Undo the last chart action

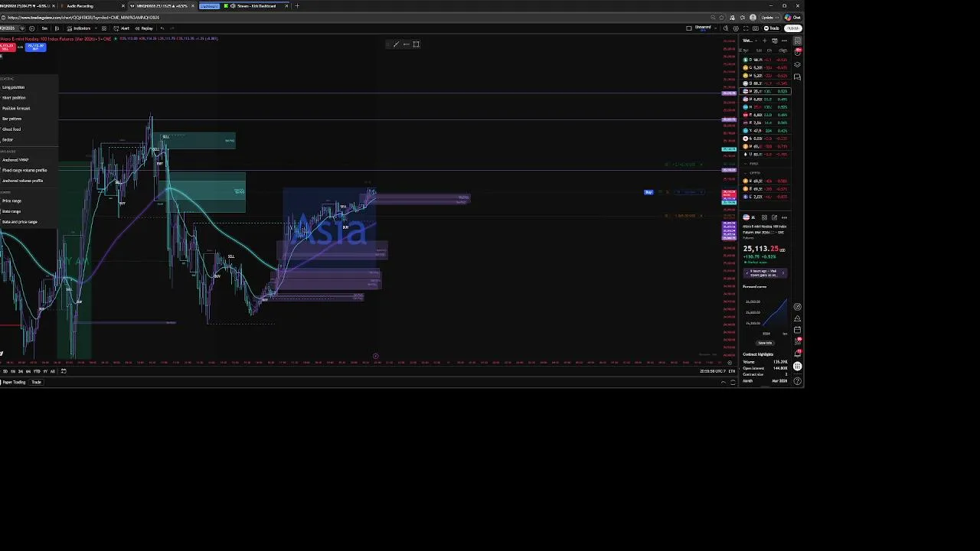click(x=162, y=28)
